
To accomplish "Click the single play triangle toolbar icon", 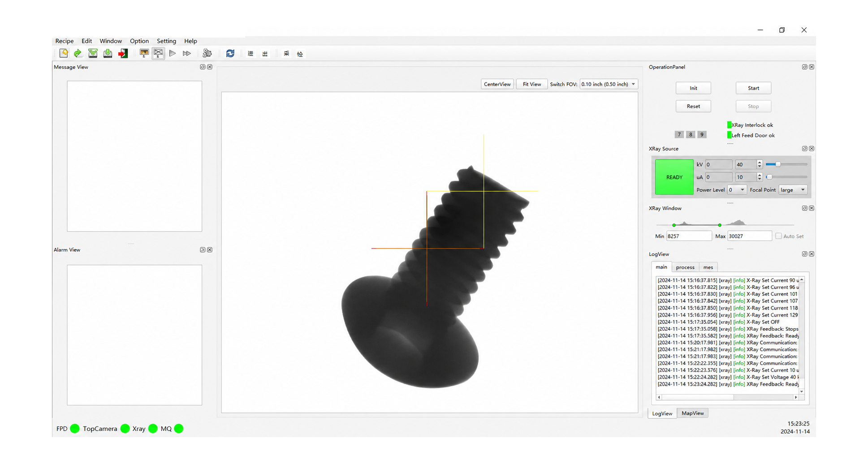I will 173,53.
